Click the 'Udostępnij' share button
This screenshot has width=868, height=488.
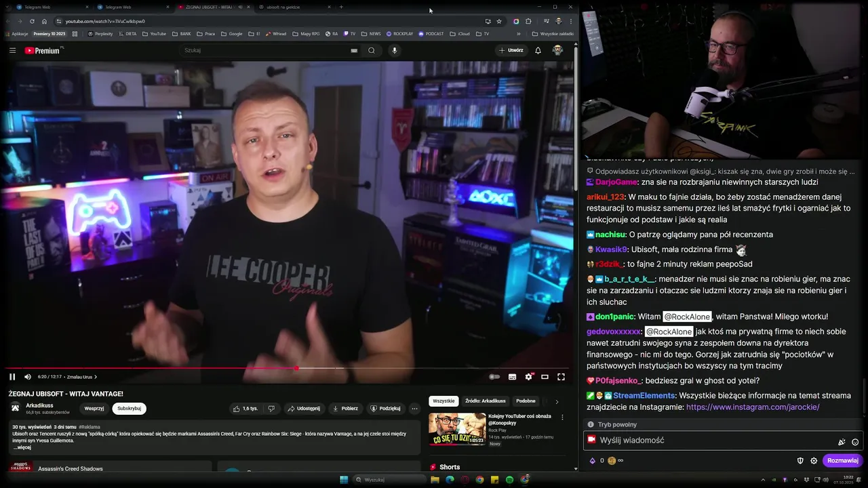pos(304,409)
